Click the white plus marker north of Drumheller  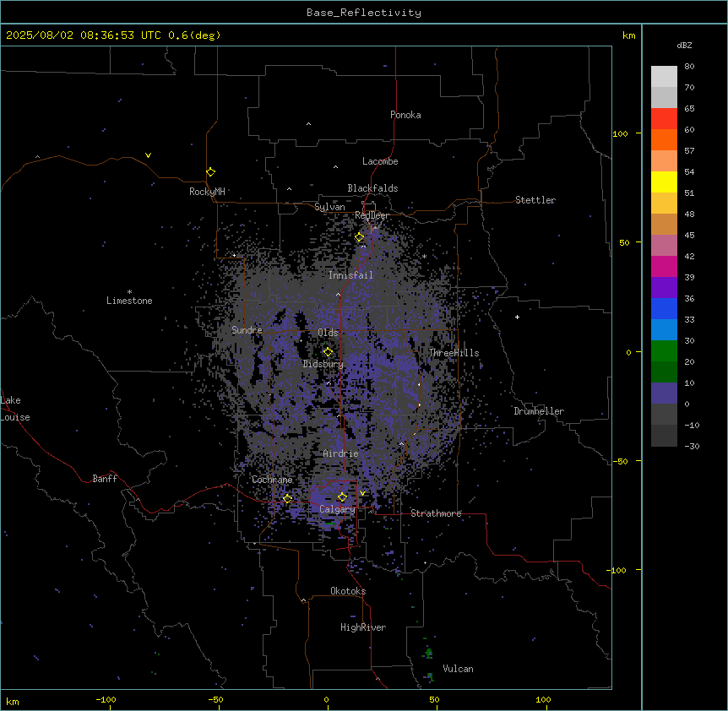[x=517, y=317]
